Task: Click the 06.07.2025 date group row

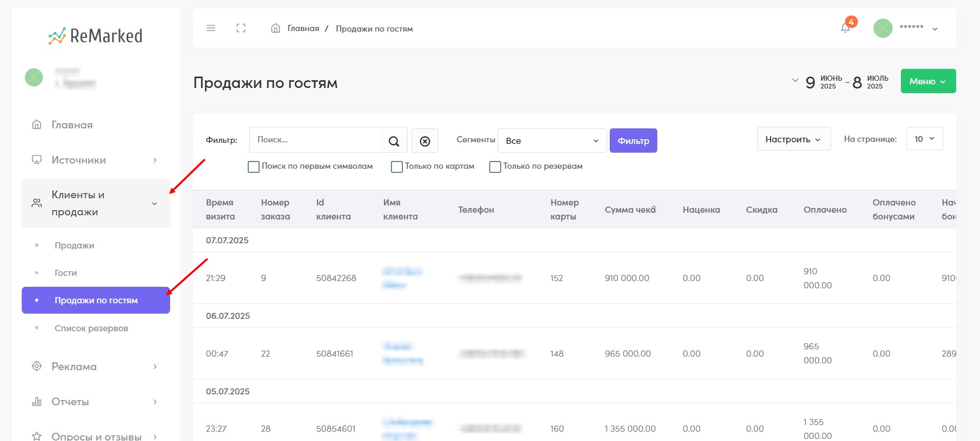Action: click(574, 316)
